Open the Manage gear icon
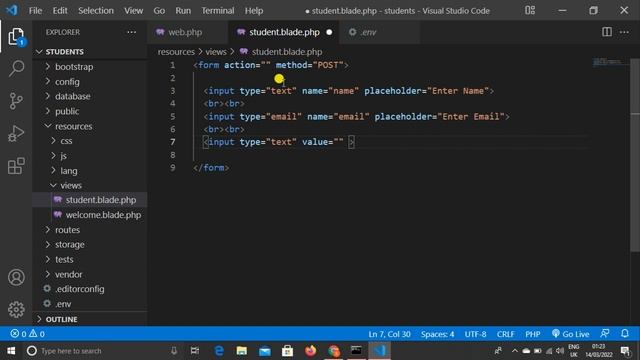640x360 pixels. [x=16, y=309]
